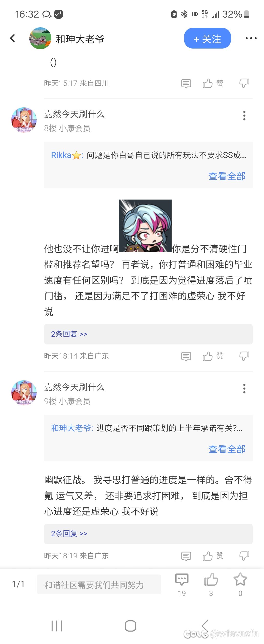Screen dimensions: 264x644
Task: Open the options menu for the 9楼 comment
Action: (244, 389)
